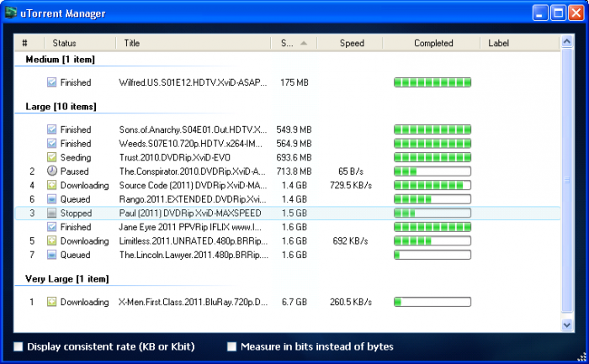Minimize the uTorrent Manager window
Image resolution: width=589 pixels, height=364 pixels.
540,13
